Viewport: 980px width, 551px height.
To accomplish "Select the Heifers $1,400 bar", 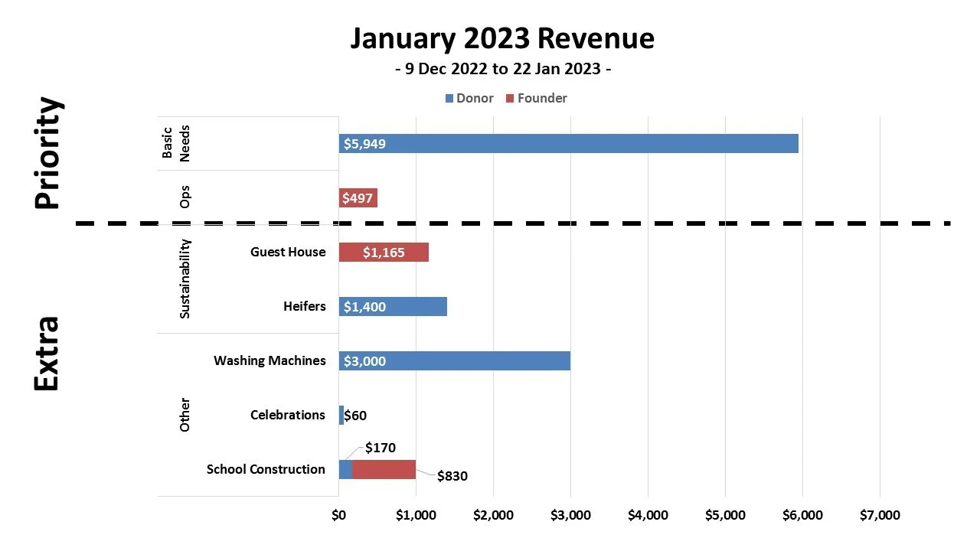I will (393, 306).
